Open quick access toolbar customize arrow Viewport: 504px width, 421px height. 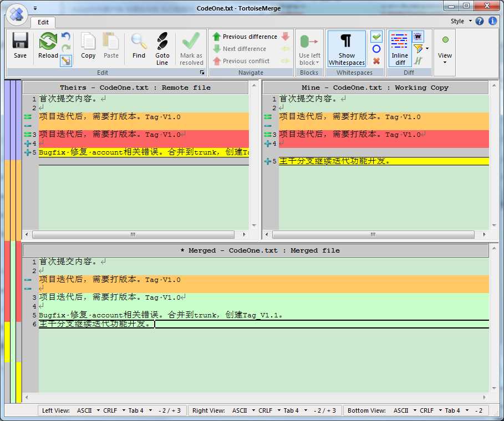pos(35,8)
